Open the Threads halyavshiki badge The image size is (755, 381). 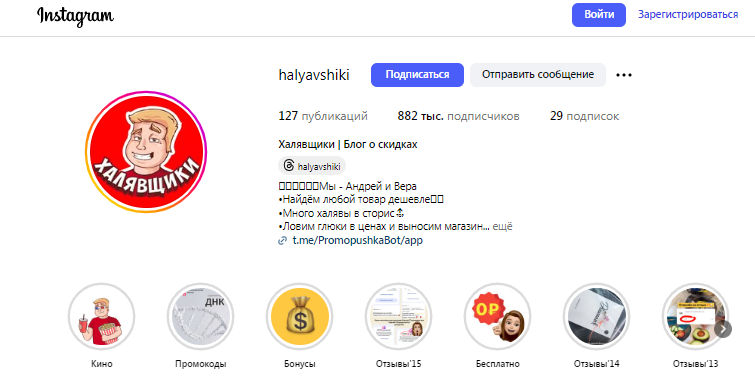pyautogui.click(x=312, y=166)
